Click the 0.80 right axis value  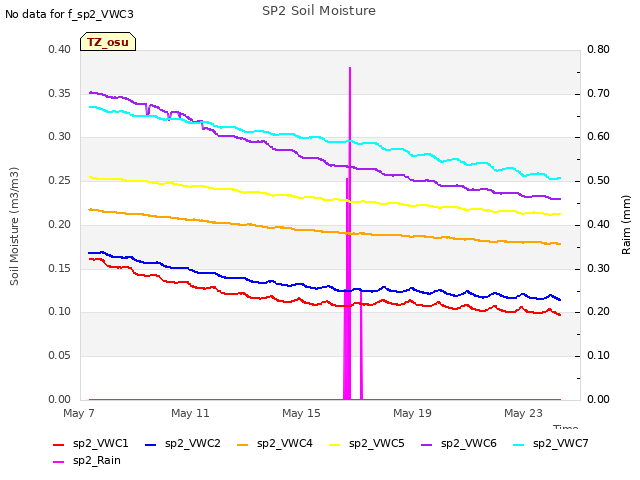click(598, 49)
